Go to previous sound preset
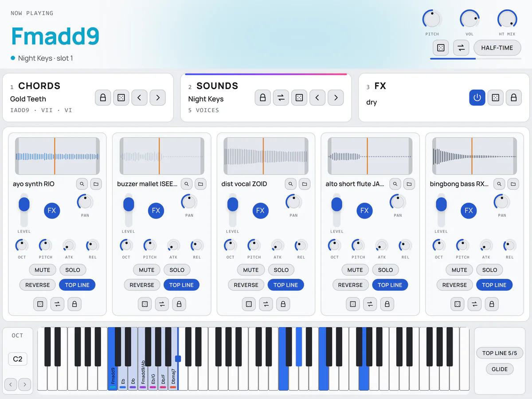This screenshot has width=532, height=399. click(x=317, y=98)
